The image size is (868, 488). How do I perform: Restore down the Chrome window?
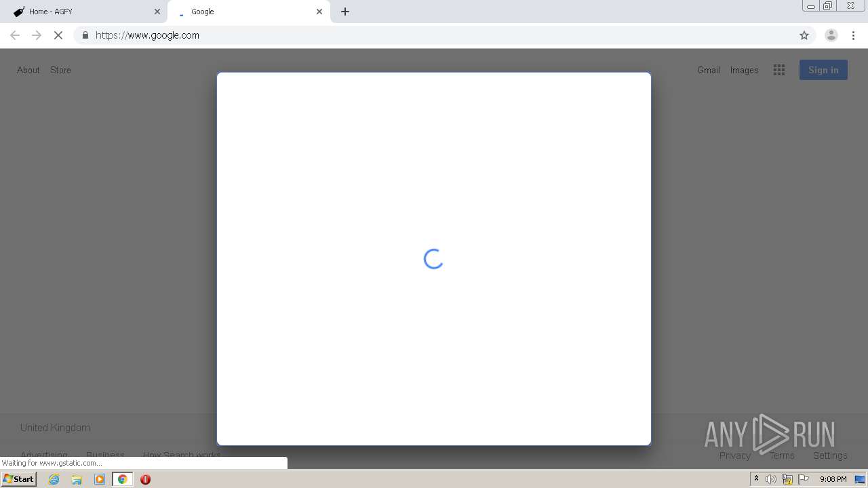click(828, 6)
